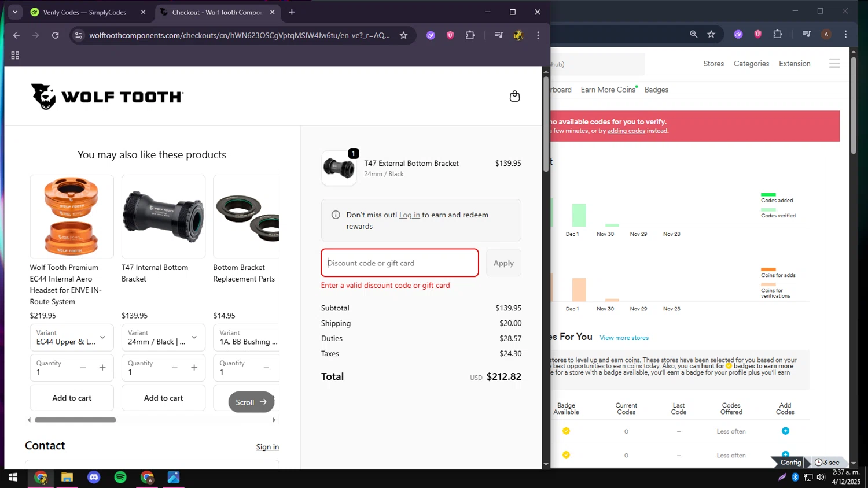Image resolution: width=868 pixels, height=488 pixels.
Task: Click the profile avatar in front Chrome window
Action: click(x=518, y=35)
